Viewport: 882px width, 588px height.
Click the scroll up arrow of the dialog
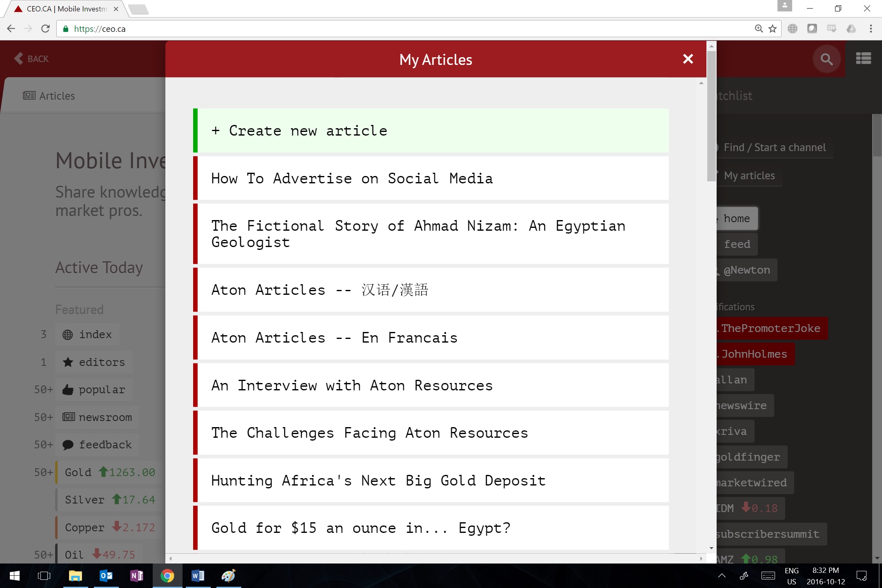pyautogui.click(x=711, y=46)
